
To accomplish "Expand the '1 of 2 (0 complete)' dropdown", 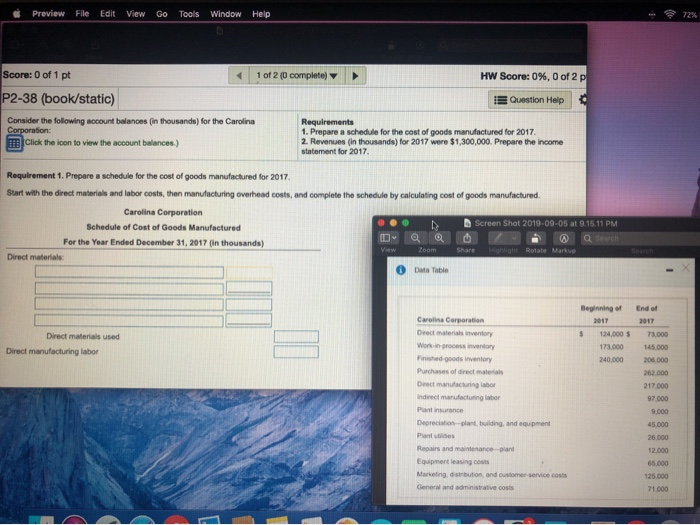I will pyautogui.click(x=297, y=75).
